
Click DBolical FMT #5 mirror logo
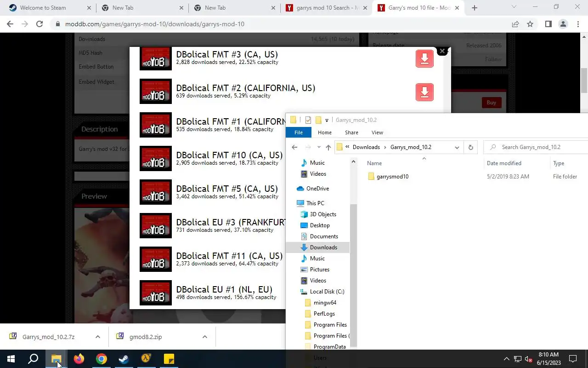click(x=156, y=192)
